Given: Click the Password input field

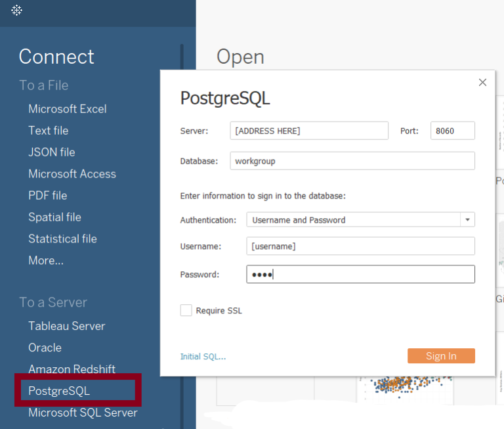Looking at the screenshot, I should [x=360, y=275].
